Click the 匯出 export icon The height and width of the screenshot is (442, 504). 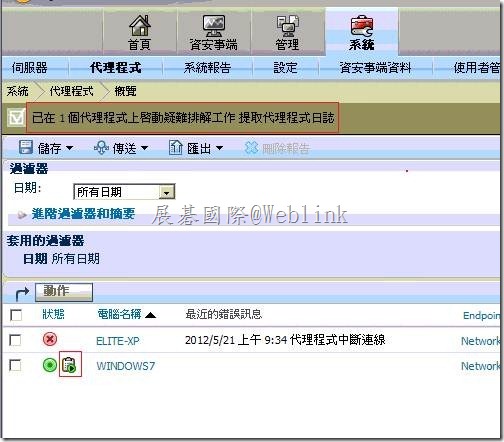(176, 147)
